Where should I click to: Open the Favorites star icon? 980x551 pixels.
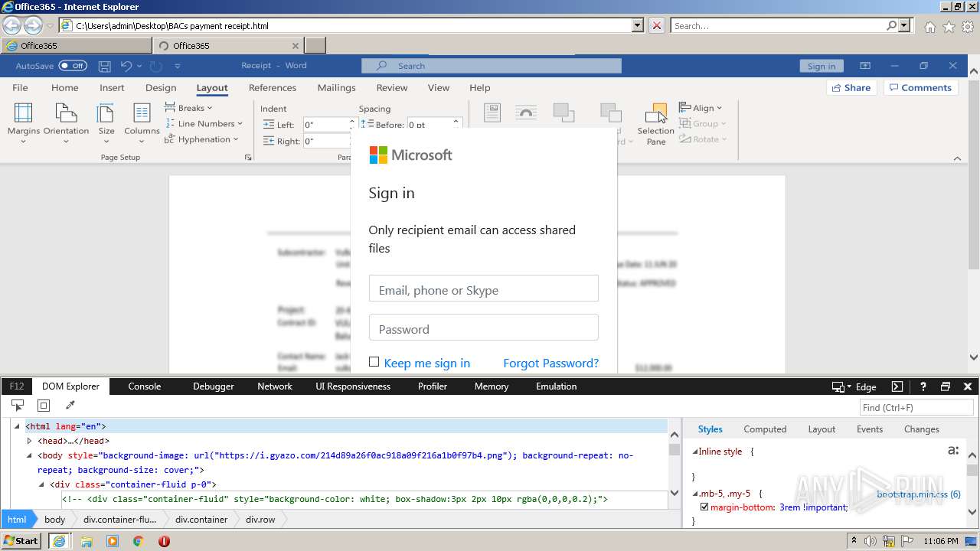[949, 26]
